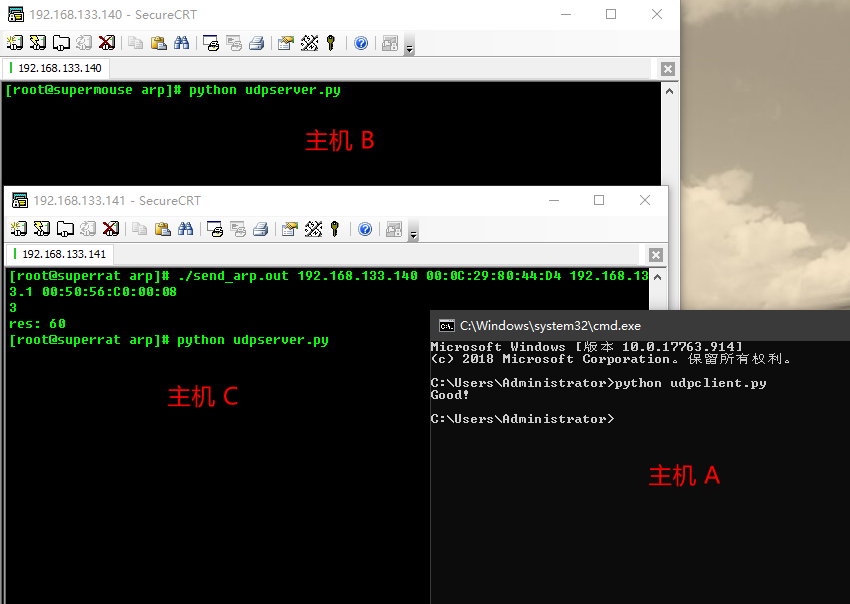Click 'python udpclient.py' command in cmd window
The width and height of the screenshot is (850, 604).
pyautogui.click(x=691, y=383)
